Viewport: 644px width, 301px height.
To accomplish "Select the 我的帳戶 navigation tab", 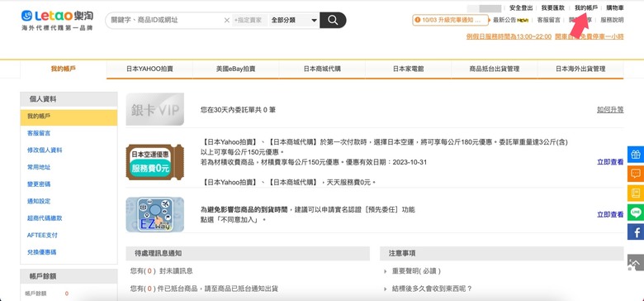I will click(64, 69).
